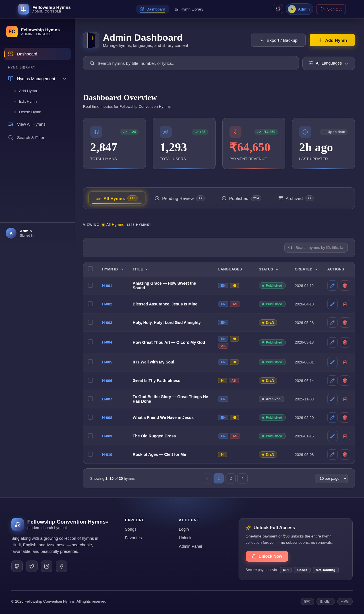This screenshot has height=614, width=364.
Task: Go to previous page arrow in pagination
Action: 207,478
